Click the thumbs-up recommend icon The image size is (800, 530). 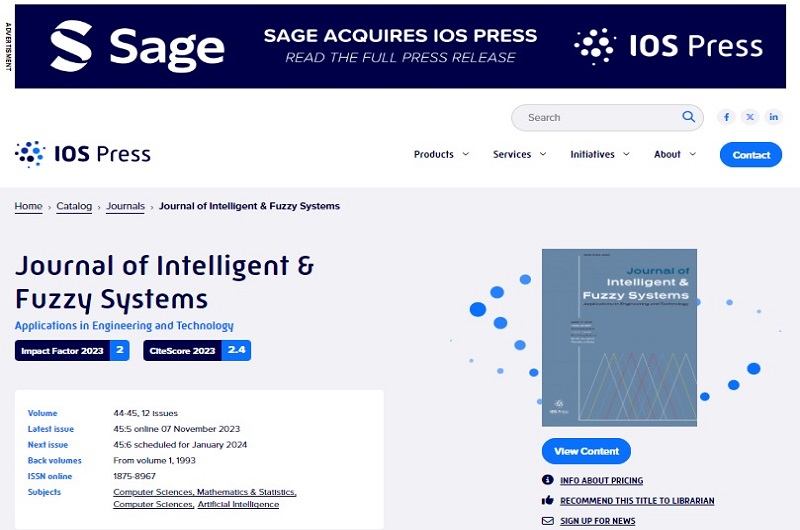[x=547, y=500]
